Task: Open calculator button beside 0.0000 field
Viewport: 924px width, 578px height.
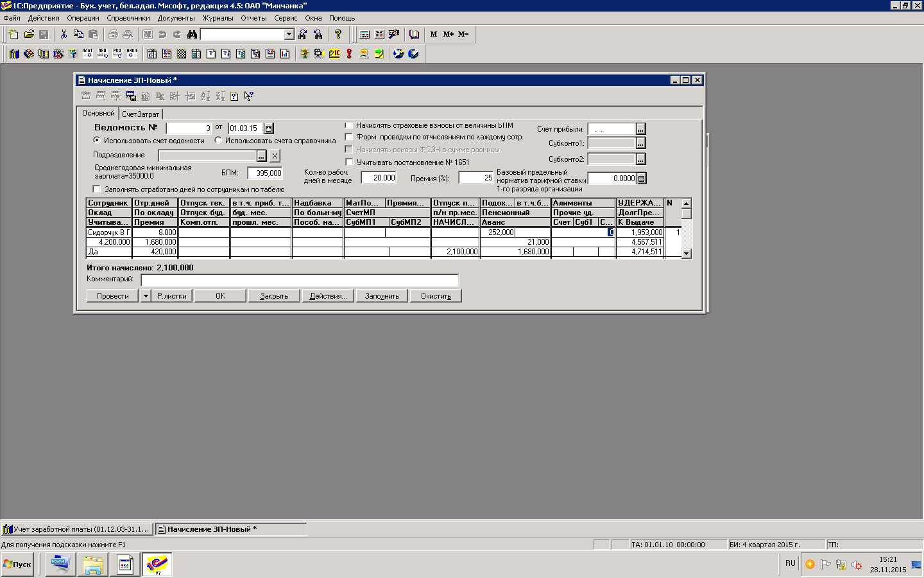Action: click(641, 179)
